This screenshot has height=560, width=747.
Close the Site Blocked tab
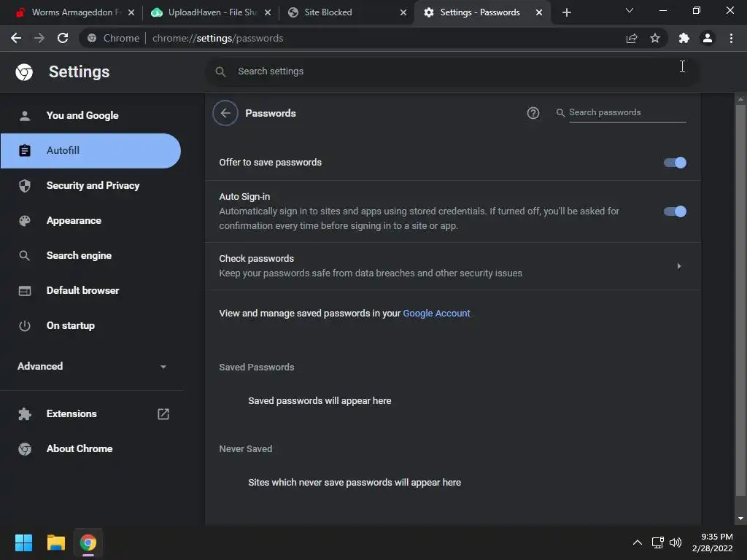(x=403, y=12)
